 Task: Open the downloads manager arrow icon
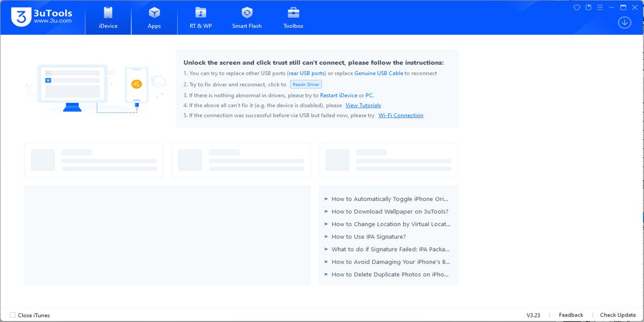(624, 23)
